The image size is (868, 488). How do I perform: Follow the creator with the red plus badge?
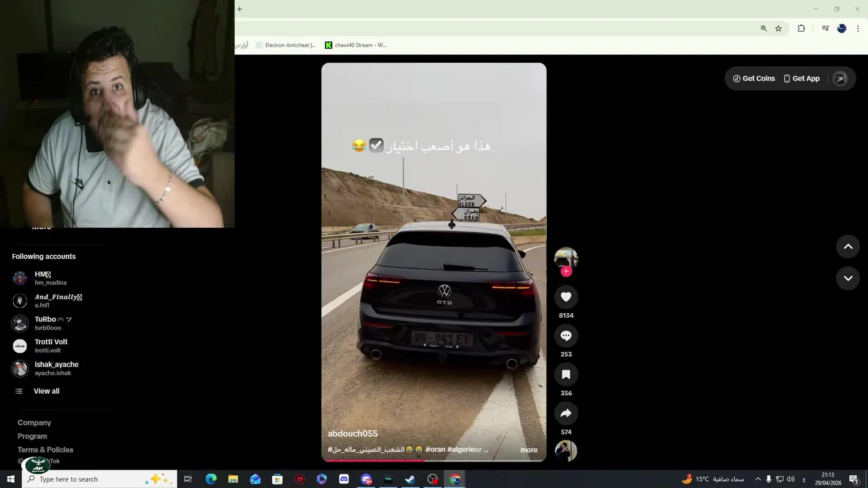[x=566, y=271]
